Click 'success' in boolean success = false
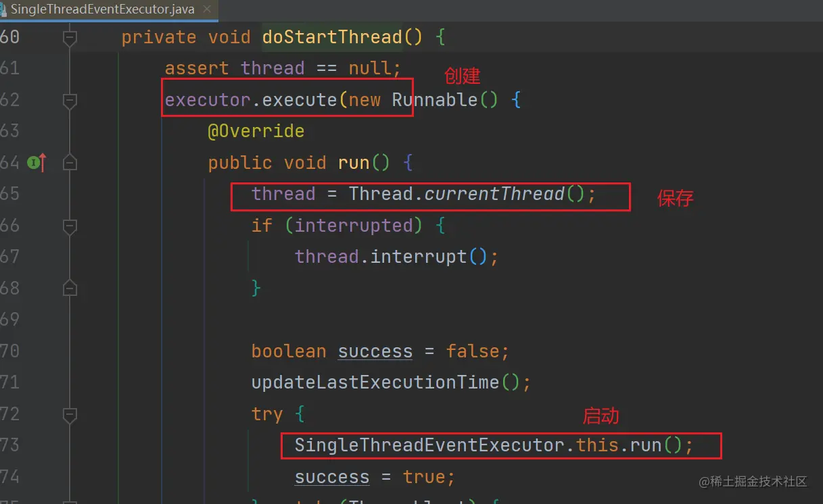The image size is (823, 504). click(375, 351)
